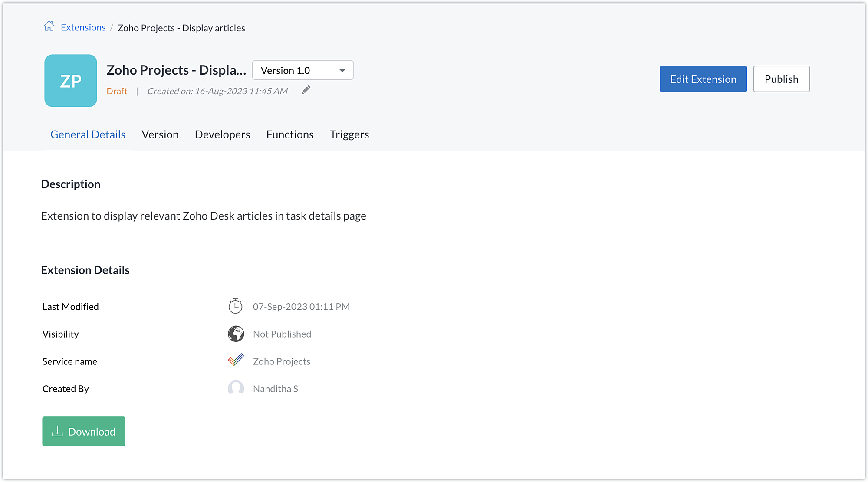Click the ZP extension logo tile
Screen dimensions: 868x482
71,81
